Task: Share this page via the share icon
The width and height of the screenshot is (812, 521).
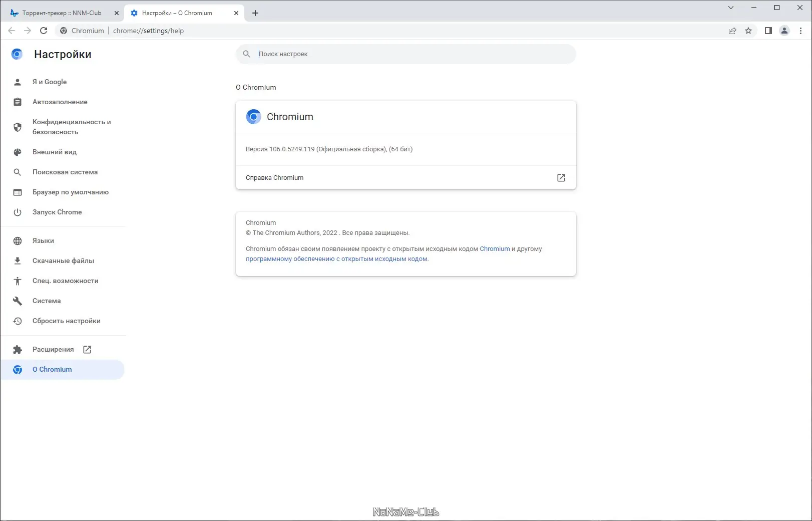Action: tap(732, 31)
